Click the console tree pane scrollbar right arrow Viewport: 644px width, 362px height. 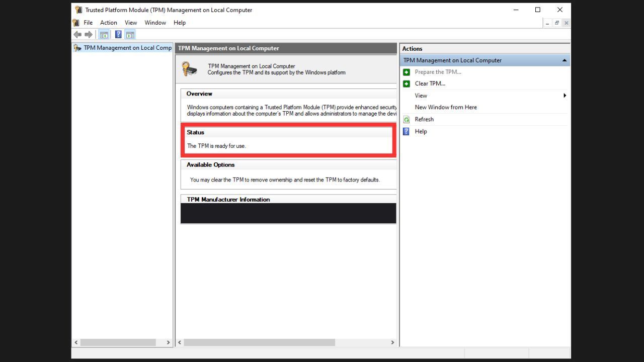(x=169, y=342)
